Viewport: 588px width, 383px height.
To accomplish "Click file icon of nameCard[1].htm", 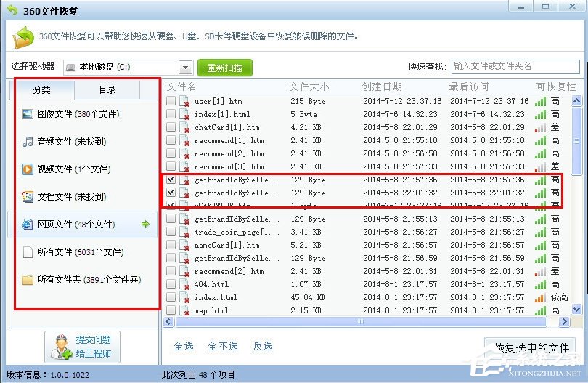I will tap(184, 245).
